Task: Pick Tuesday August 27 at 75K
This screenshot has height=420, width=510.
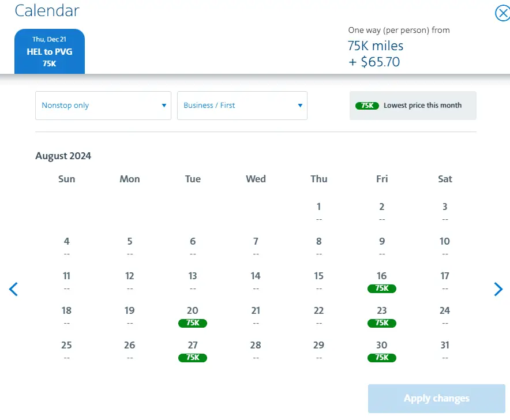Action: pyautogui.click(x=193, y=346)
